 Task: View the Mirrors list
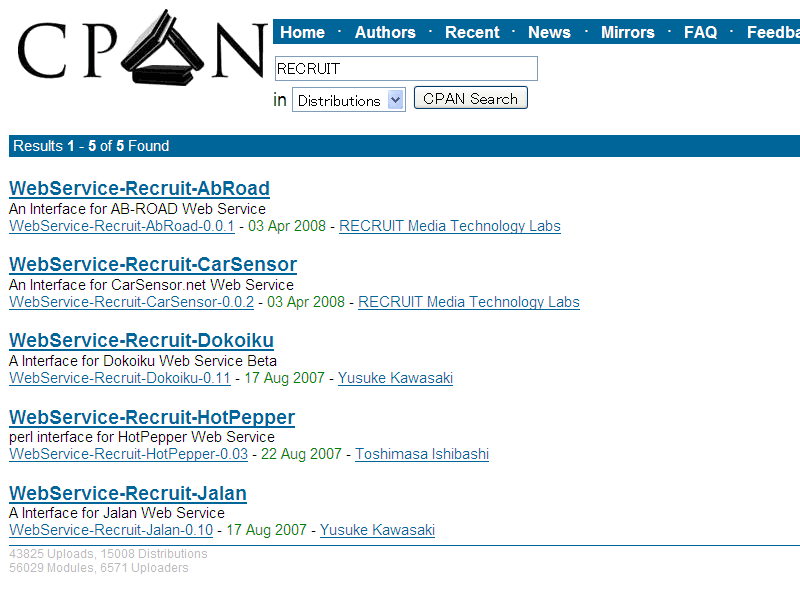pos(628,32)
